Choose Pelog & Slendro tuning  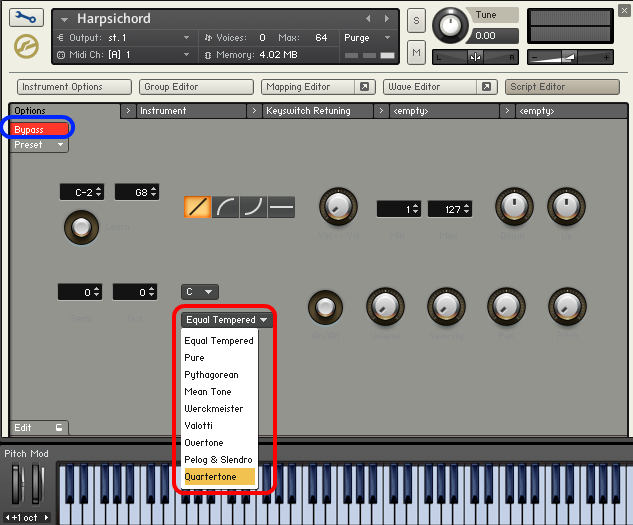[x=219, y=460]
